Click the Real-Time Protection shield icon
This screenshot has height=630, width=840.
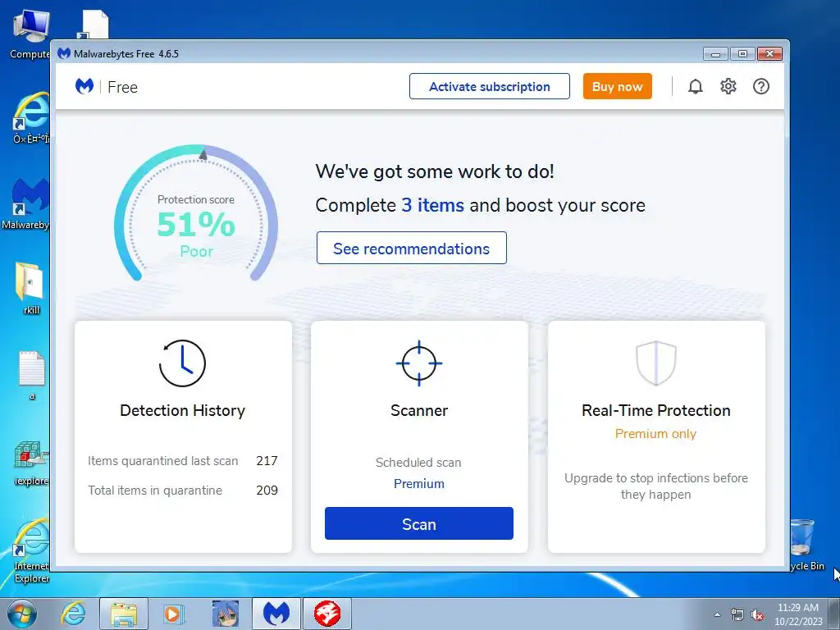(655, 363)
